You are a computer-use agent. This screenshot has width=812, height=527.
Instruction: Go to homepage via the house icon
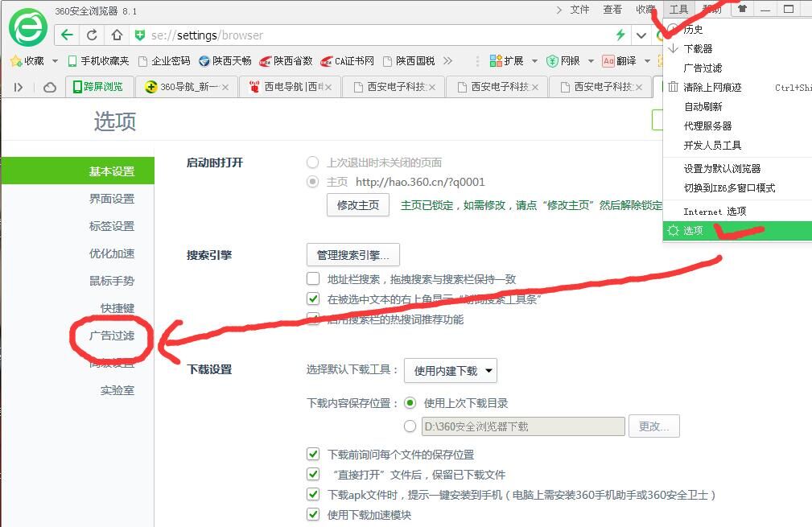point(117,35)
